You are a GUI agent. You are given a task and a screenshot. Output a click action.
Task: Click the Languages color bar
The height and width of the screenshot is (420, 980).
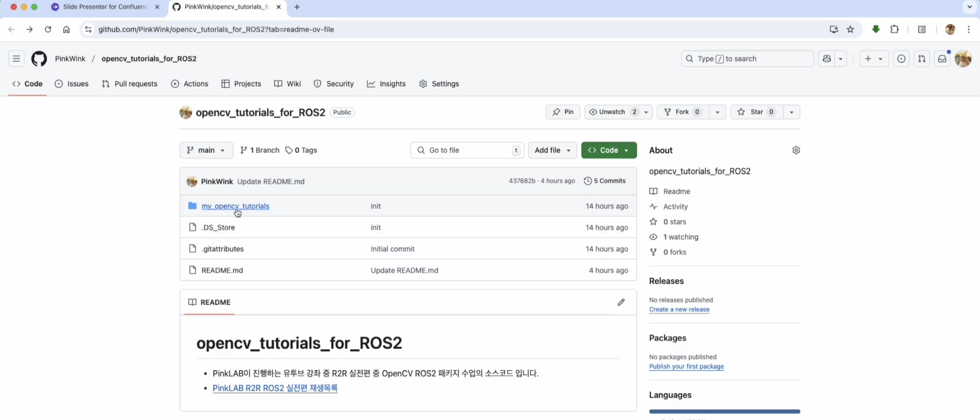click(725, 411)
